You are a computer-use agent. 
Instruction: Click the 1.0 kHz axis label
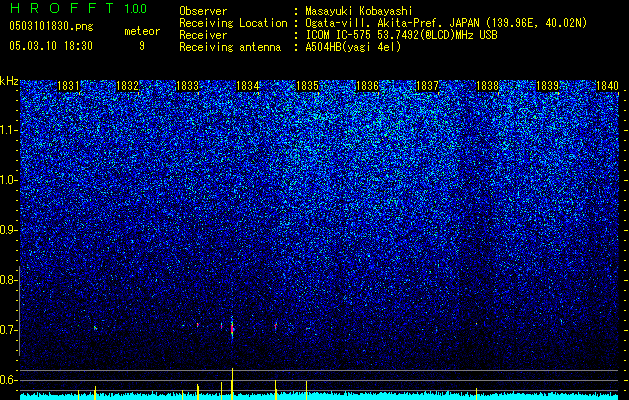[8, 181]
